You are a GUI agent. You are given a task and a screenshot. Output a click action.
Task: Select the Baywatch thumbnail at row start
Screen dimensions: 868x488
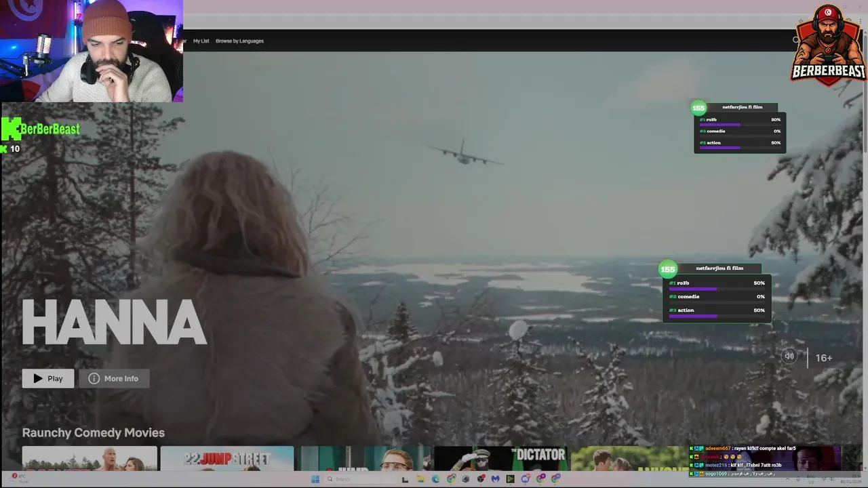(90, 458)
